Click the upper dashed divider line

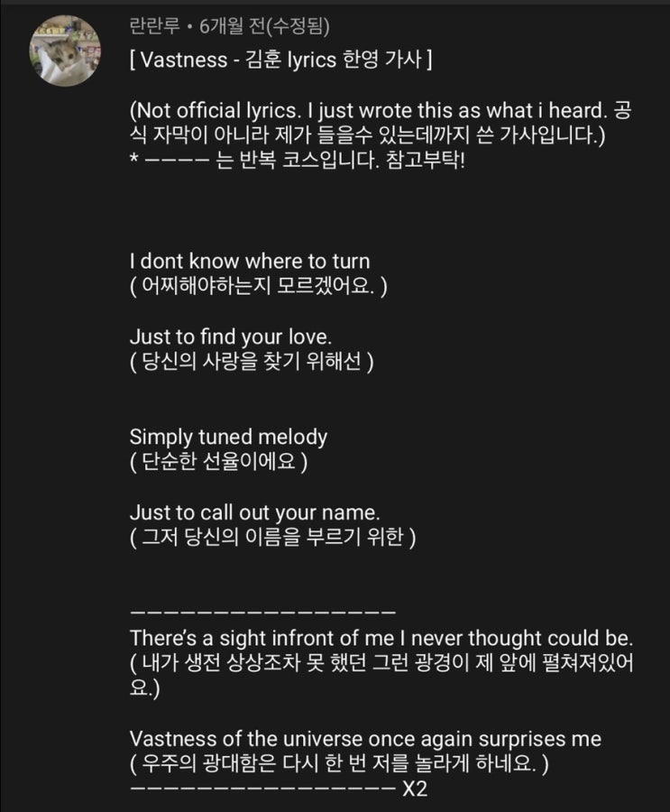(x=262, y=613)
